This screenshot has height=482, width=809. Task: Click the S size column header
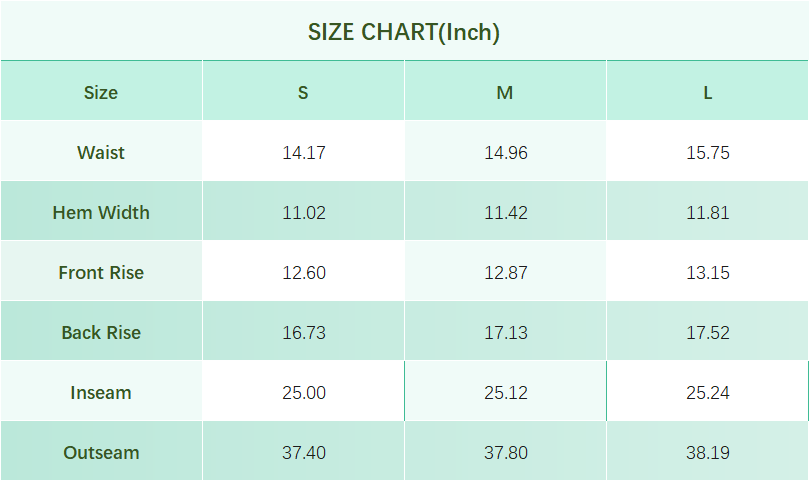coord(303,93)
